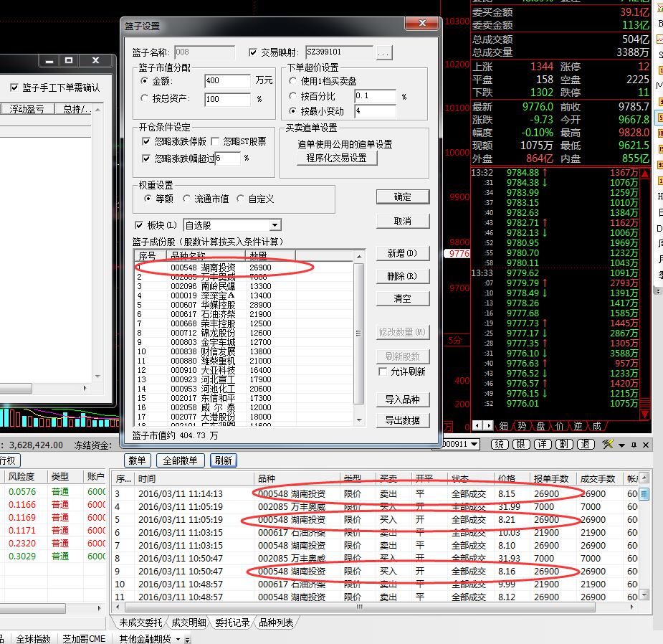Click 清空 to clear the basket

(403, 299)
